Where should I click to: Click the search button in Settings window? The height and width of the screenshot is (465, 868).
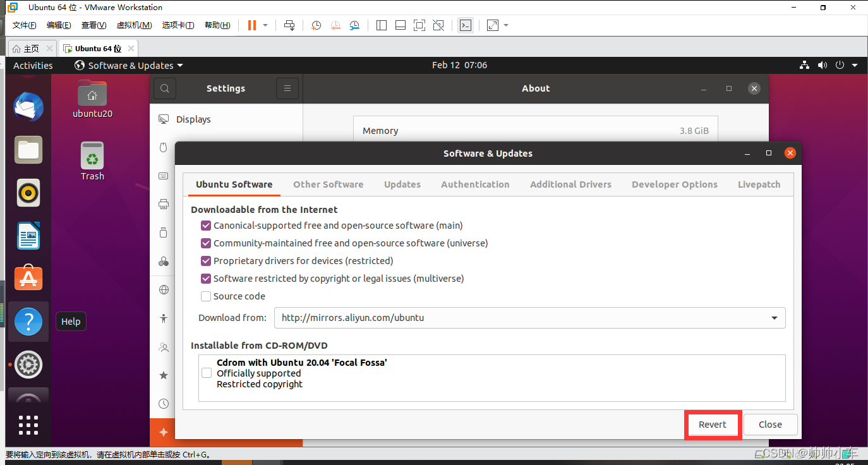[165, 88]
